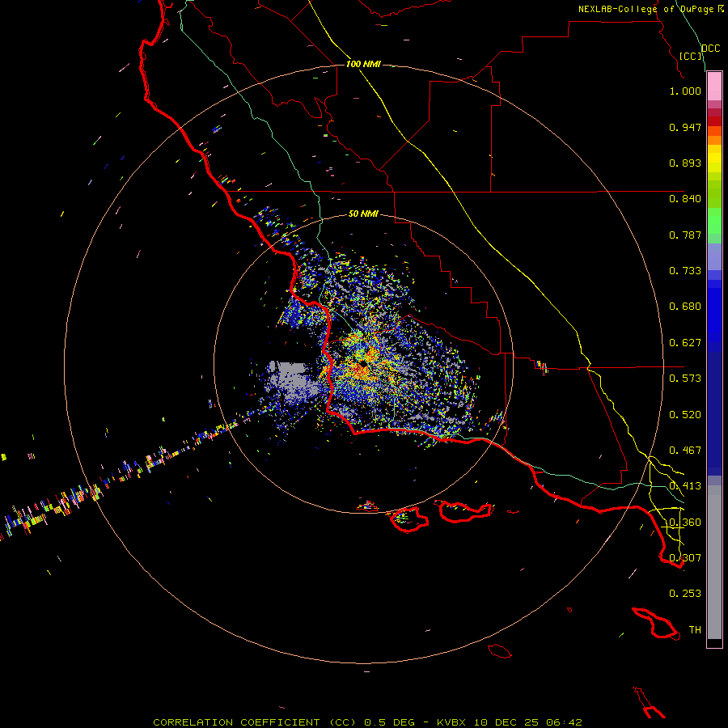Click the black radar site marker at center
This screenshot has width=728, height=728.
tap(363, 363)
